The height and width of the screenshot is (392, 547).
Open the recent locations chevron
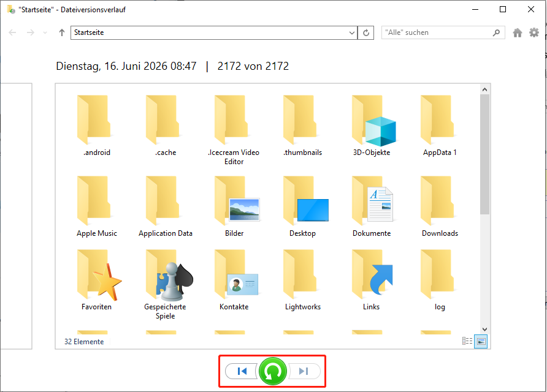[45, 32]
